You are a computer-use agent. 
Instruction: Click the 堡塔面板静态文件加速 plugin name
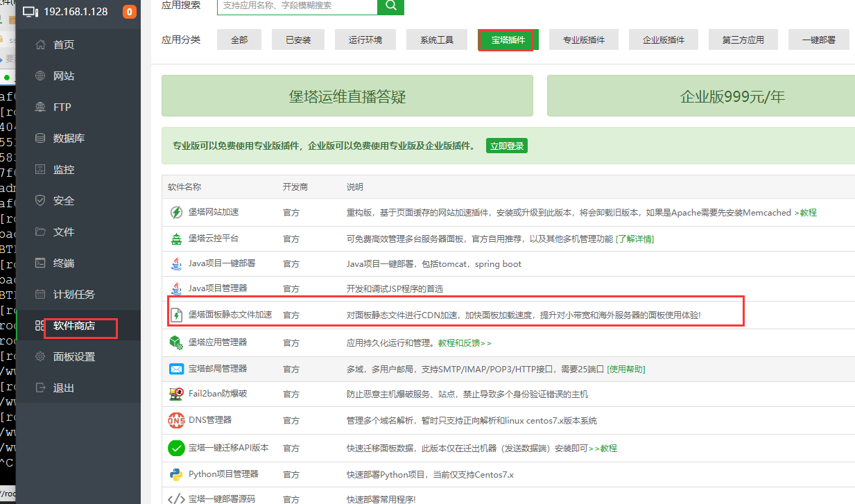coord(230,315)
